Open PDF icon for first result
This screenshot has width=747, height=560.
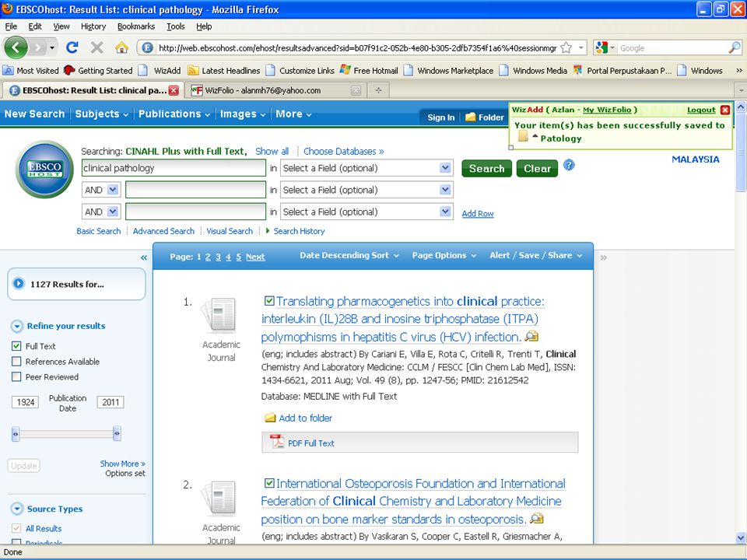[x=277, y=442]
